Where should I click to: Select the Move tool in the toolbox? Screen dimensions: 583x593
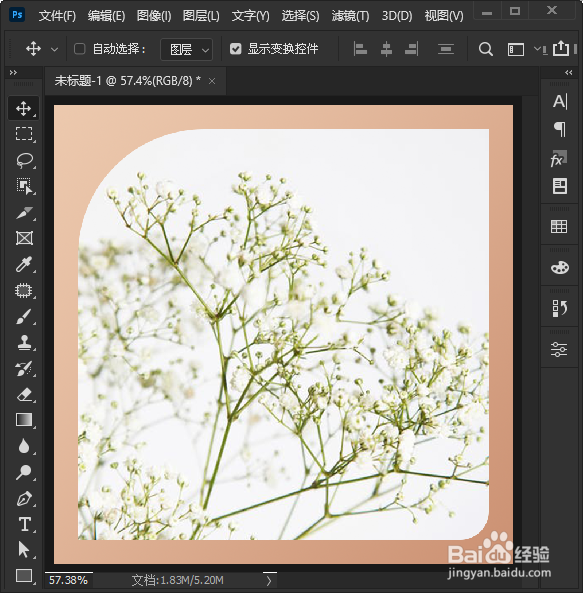point(23,109)
